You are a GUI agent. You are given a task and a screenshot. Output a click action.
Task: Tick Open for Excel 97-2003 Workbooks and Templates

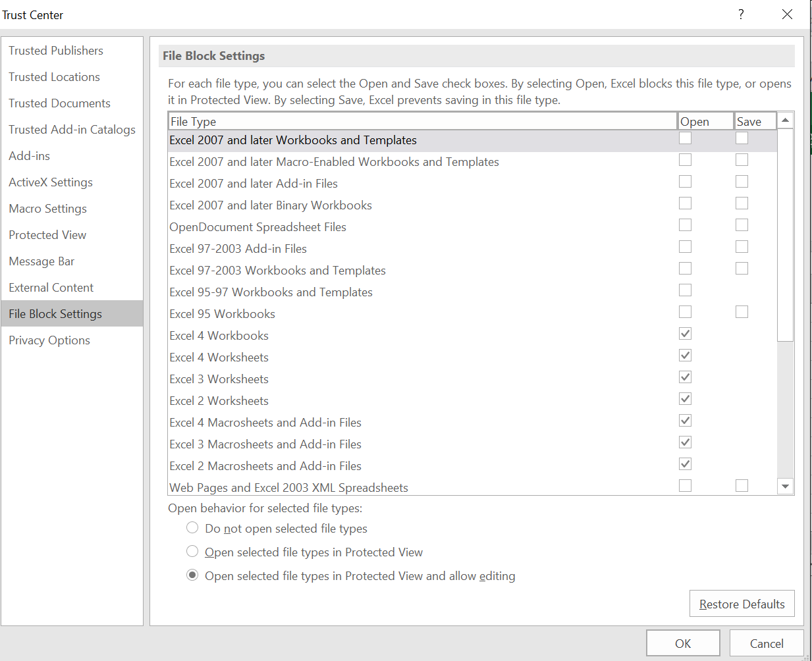(x=686, y=269)
